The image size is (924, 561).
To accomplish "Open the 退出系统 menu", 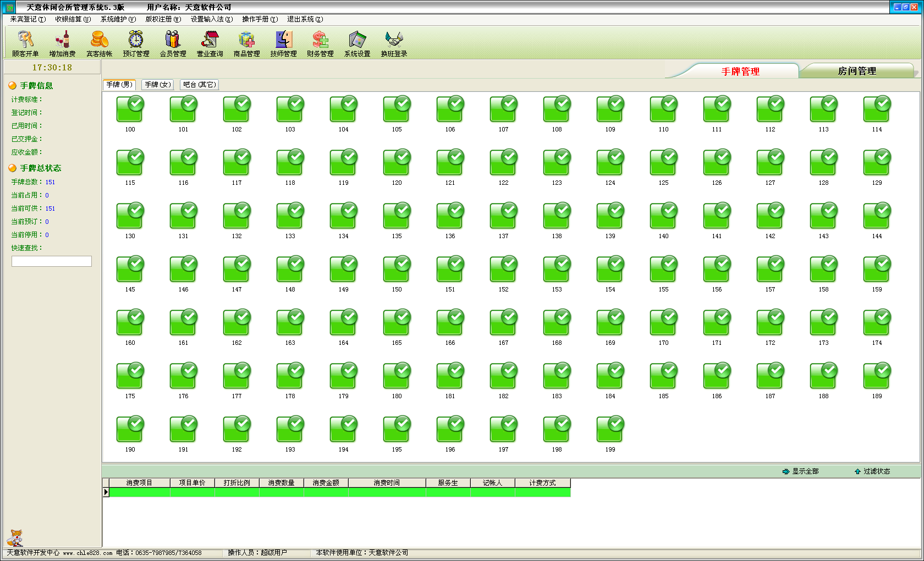I will tap(305, 19).
